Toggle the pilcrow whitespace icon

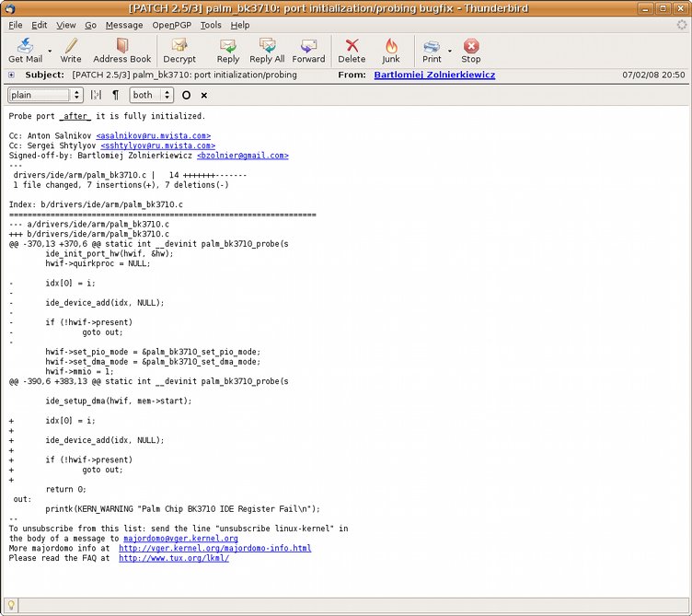[x=116, y=95]
